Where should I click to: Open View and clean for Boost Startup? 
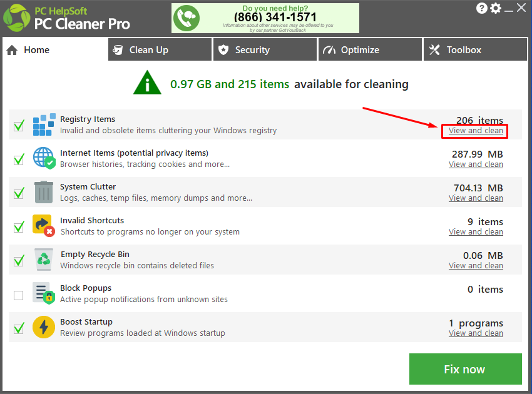(476, 333)
